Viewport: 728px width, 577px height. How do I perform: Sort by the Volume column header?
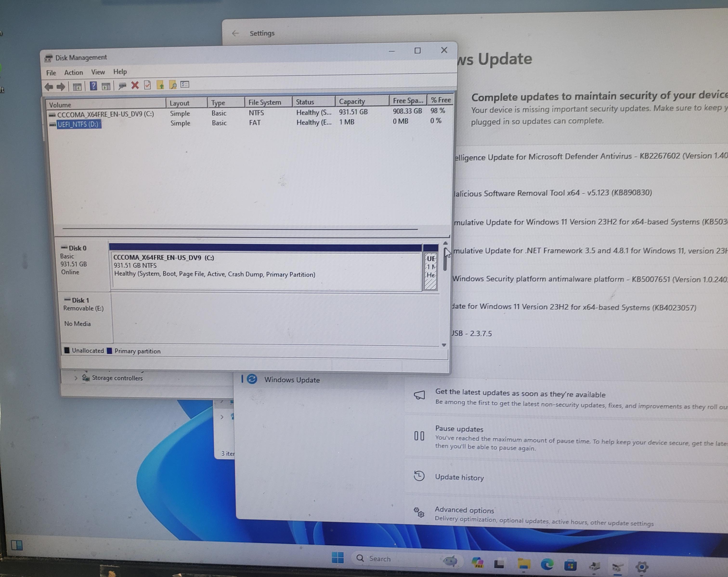[x=106, y=104]
